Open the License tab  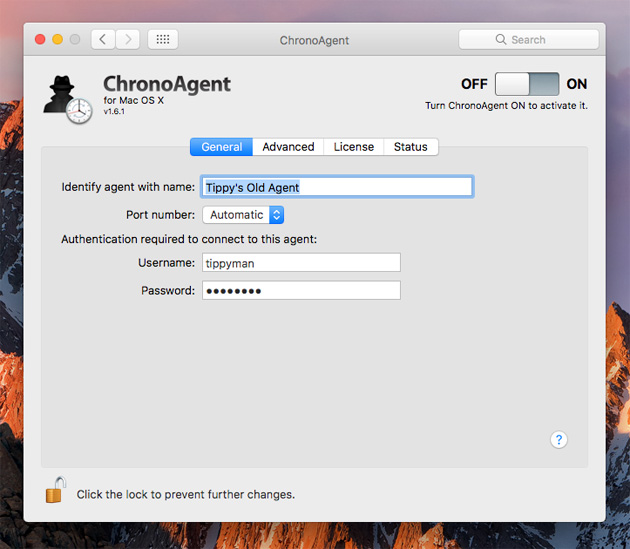[354, 147]
